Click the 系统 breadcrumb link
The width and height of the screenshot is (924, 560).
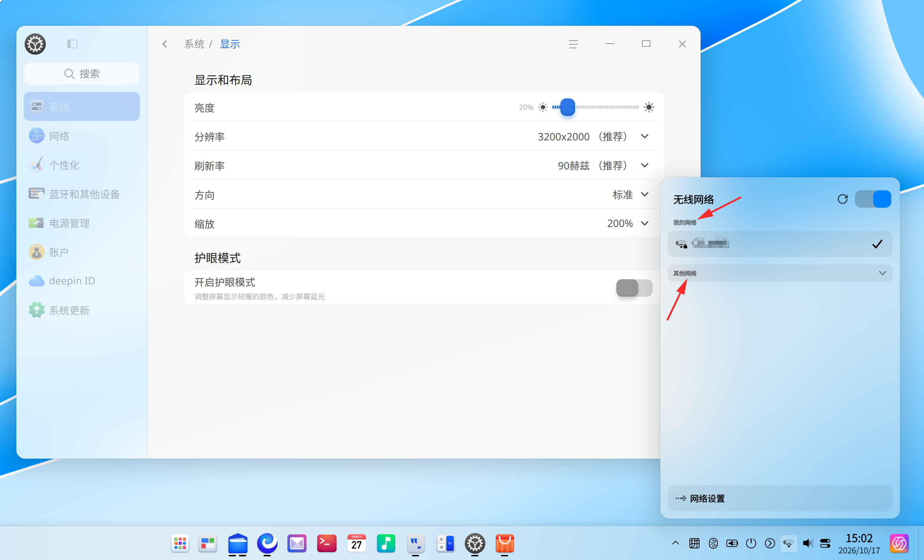click(x=194, y=44)
